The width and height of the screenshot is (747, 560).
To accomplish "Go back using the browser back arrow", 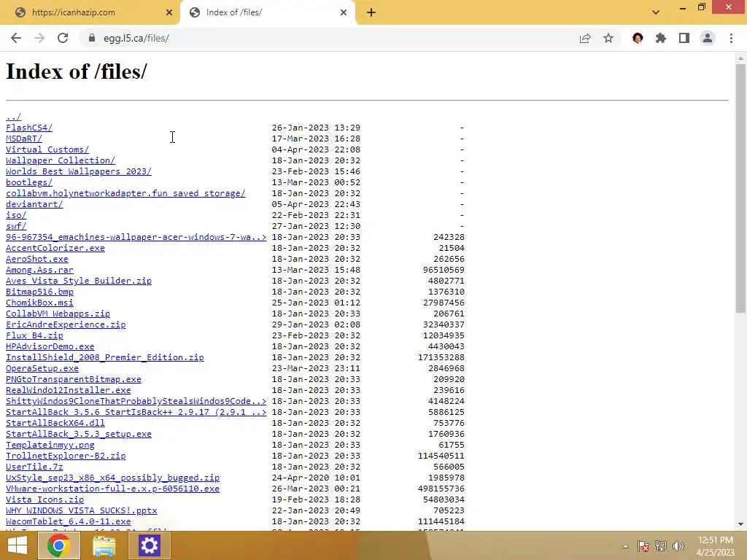I will tap(16, 38).
